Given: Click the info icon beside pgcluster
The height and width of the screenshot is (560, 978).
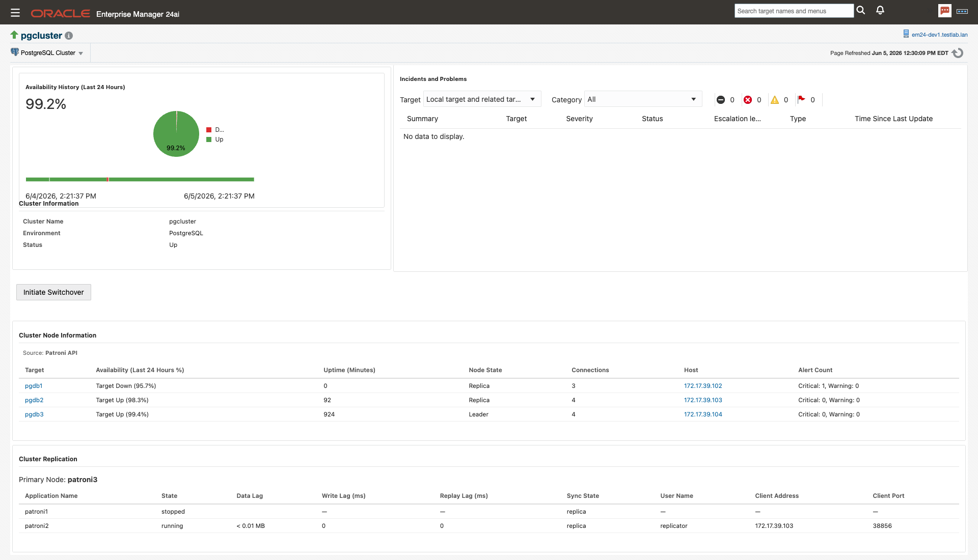Looking at the screenshot, I should tap(69, 36).
